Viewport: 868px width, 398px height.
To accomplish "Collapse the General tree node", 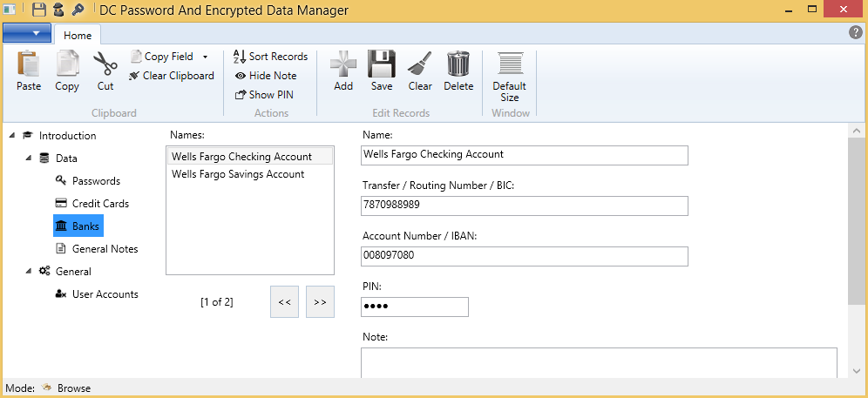I will 29,271.
